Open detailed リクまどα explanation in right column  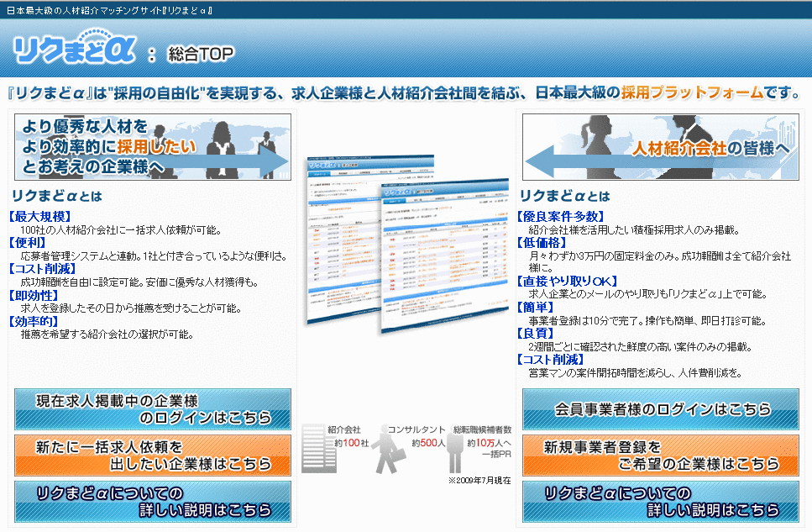[x=660, y=502]
